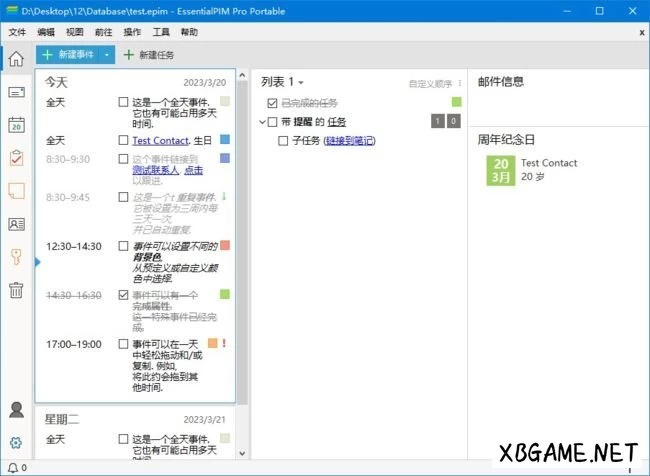The width and height of the screenshot is (650, 476).
Task: Open the 新建事件 dropdown arrow
Action: tap(107, 55)
